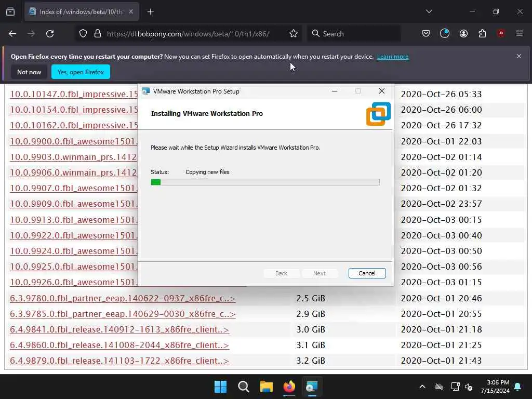Open 10.0.9913.0.fbl_awesome1501 link

click(x=74, y=220)
